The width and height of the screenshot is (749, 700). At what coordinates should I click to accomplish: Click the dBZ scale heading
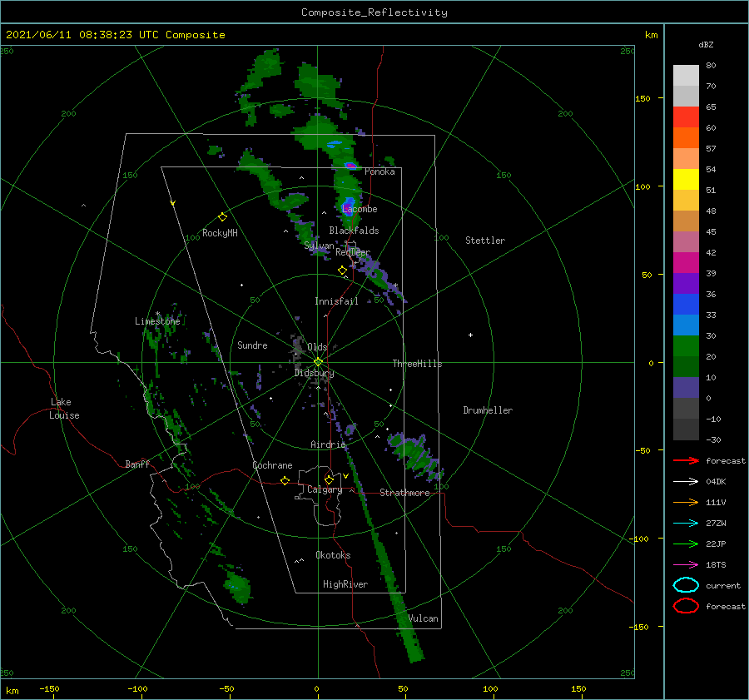(706, 45)
